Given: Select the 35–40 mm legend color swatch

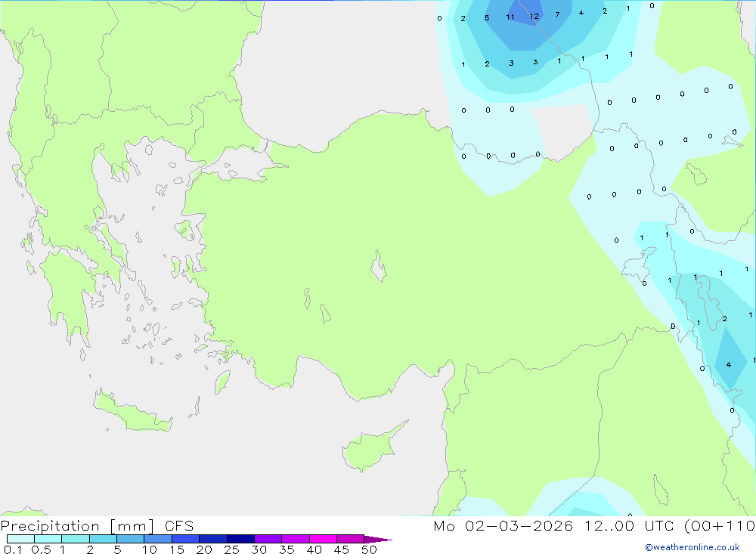Looking at the screenshot, I should point(296,539).
